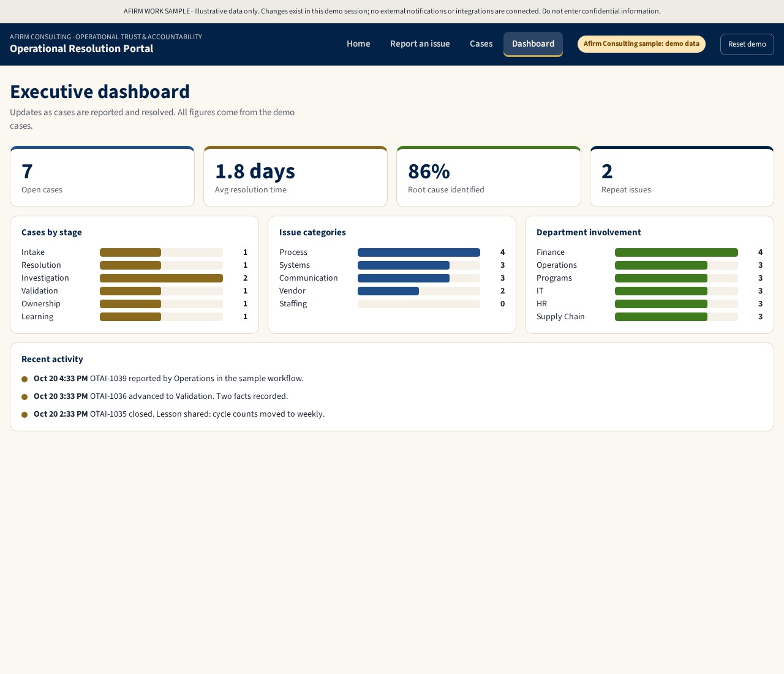Open the Repeat issues metric card
Screen dimensions: 784x674
[x=682, y=176]
